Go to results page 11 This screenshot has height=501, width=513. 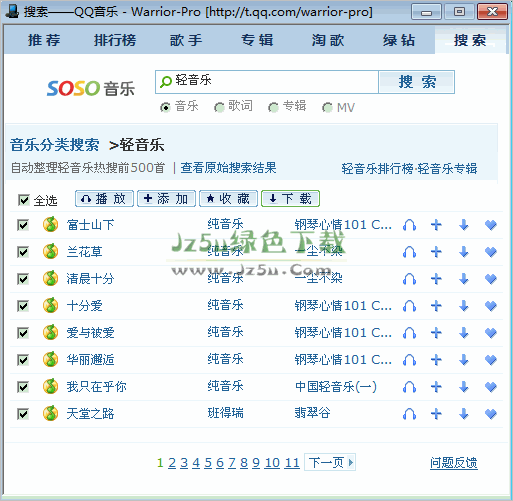click(292, 463)
